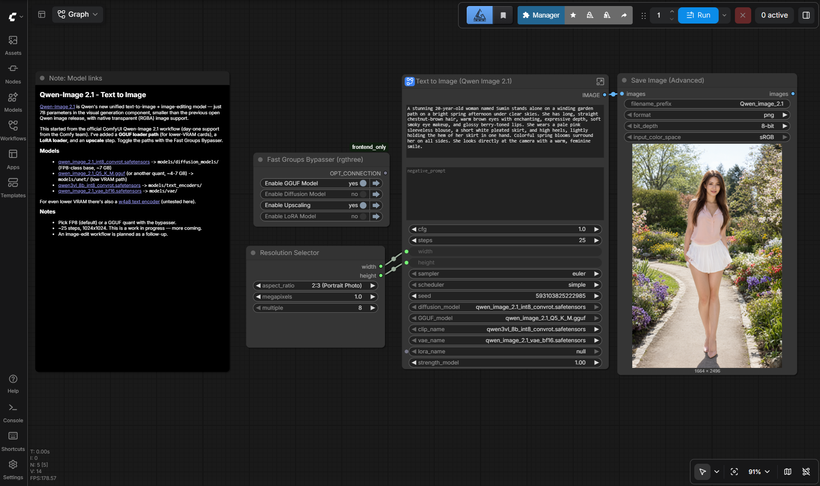The width and height of the screenshot is (820, 486).
Task: Open the Run options dropdown arrow
Action: tap(724, 15)
